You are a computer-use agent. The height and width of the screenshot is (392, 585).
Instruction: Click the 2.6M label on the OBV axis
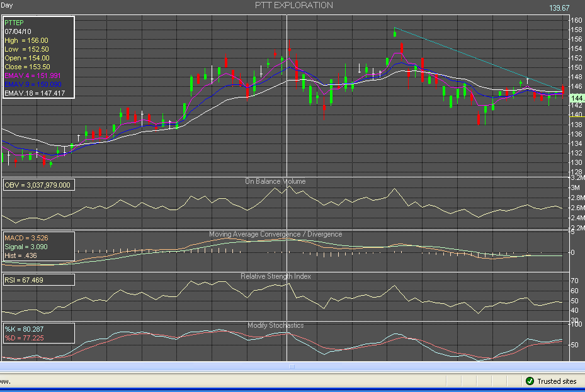[x=578, y=208]
